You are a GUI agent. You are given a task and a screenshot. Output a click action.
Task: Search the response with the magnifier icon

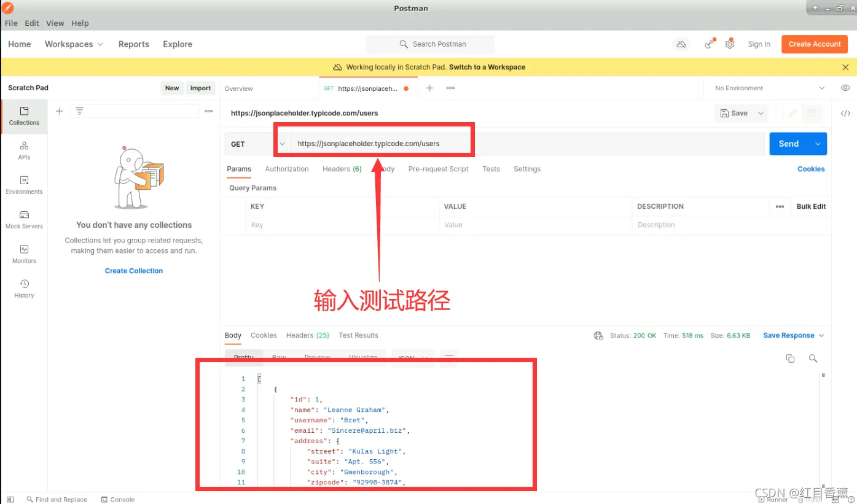point(813,359)
